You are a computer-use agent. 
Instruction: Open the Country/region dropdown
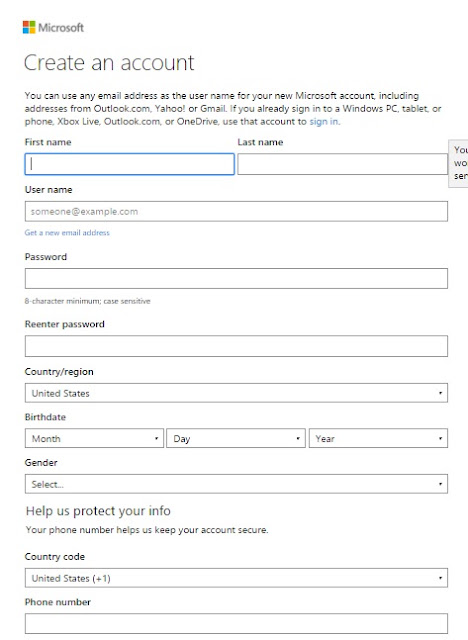pos(236,393)
